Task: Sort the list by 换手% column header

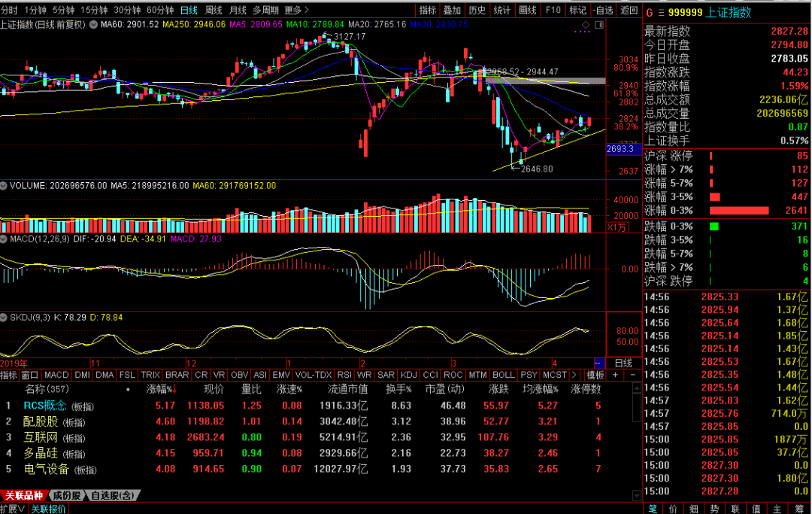Action: point(398,389)
